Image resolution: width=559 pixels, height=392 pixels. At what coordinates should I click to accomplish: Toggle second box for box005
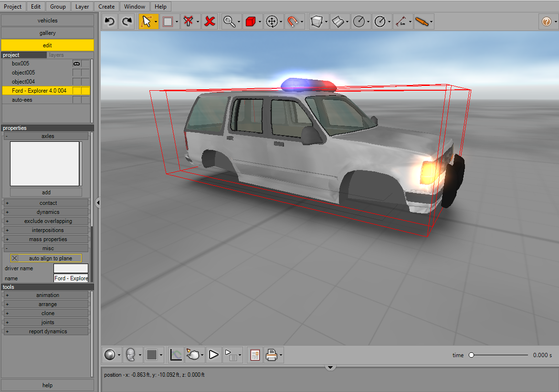coord(85,64)
